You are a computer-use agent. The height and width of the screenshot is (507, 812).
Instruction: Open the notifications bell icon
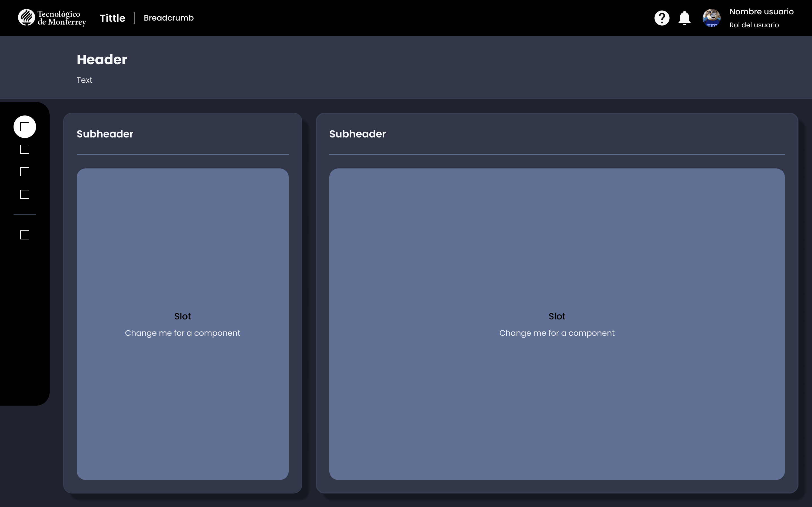[x=684, y=18]
